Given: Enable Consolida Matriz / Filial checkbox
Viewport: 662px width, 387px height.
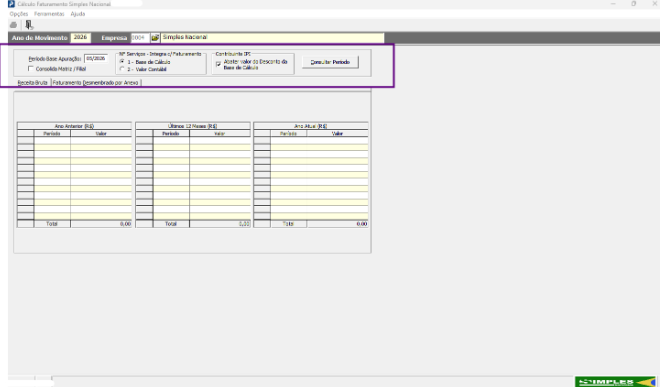Looking at the screenshot, I should click(31, 68).
